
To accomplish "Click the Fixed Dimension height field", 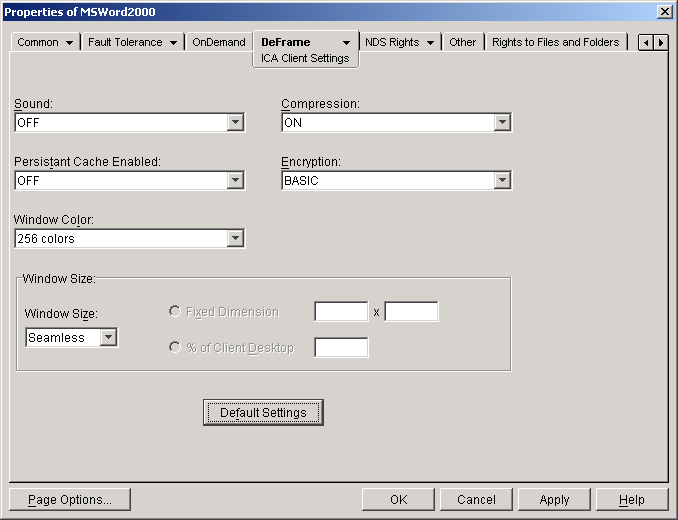I will (411, 311).
